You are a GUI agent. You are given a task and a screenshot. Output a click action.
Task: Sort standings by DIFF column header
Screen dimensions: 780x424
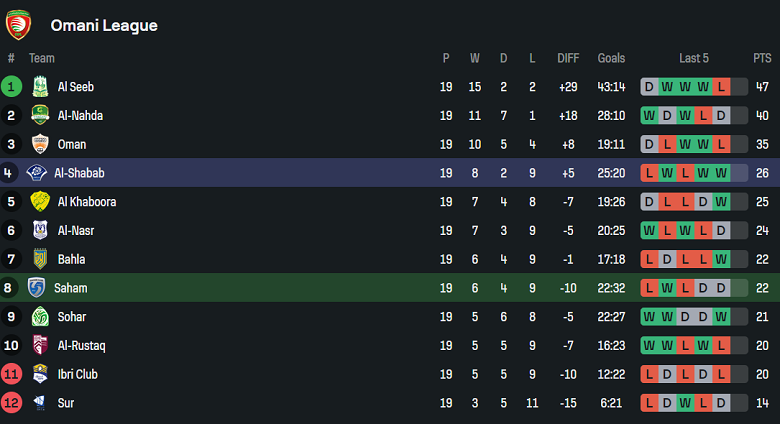569,58
